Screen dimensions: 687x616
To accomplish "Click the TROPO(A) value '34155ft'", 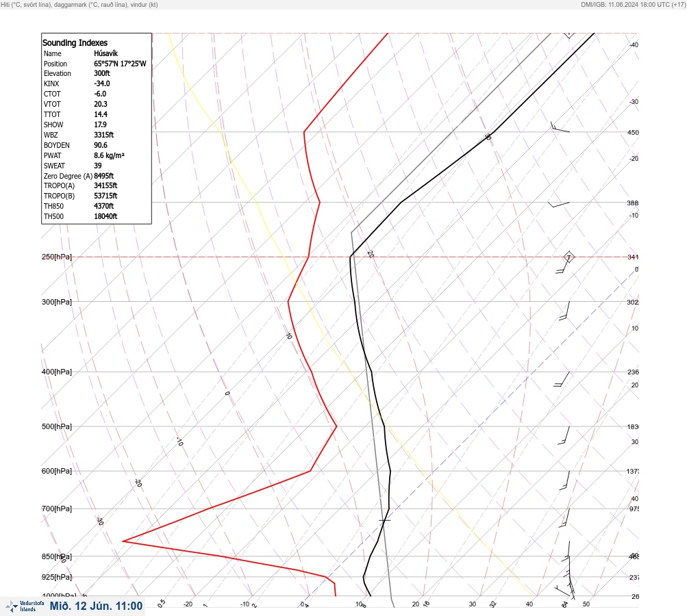I will (x=105, y=185).
